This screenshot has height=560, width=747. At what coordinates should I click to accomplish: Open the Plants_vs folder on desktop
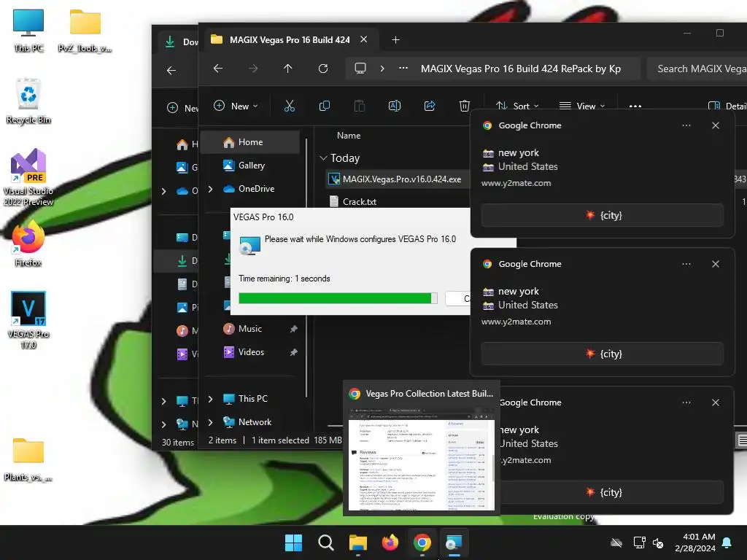coord(28,459)
